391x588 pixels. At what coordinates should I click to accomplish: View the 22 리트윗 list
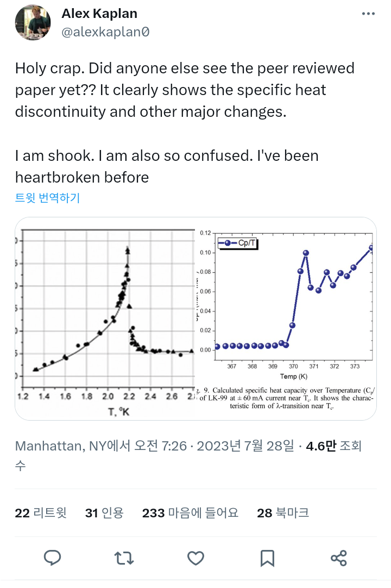pyautogui.click(x=41, y=512)
